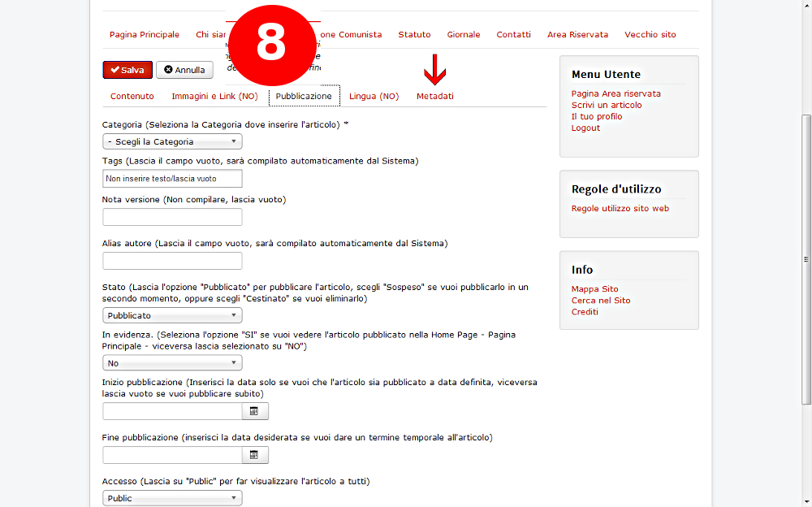
Task: Expand the Accesso dropdown showing Public
Action: pos(172,498)
